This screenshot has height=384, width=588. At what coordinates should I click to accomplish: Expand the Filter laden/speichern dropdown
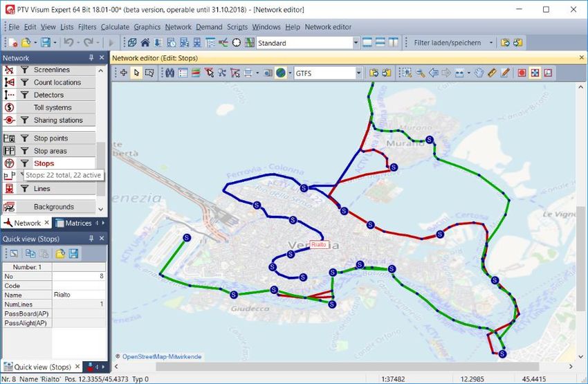491,43
